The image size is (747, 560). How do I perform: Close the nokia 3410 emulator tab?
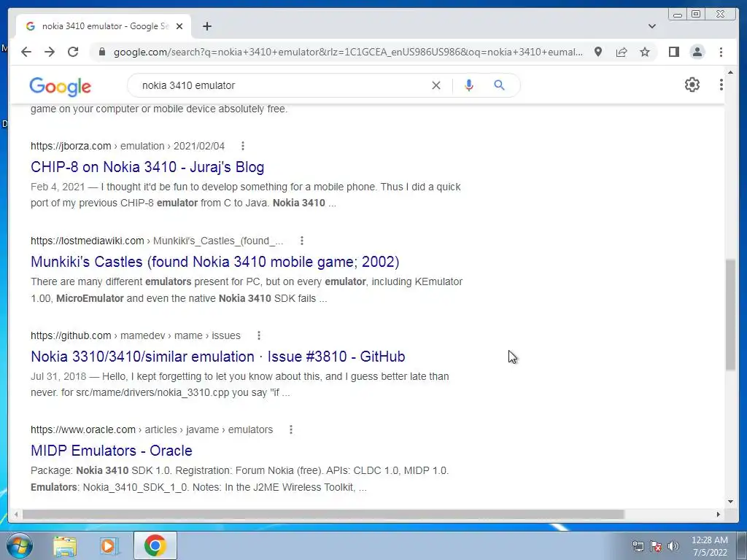pyautogui.click(x=179, y=26)
